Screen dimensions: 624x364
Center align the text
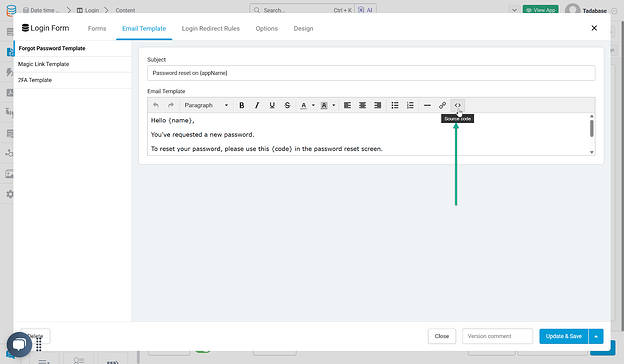pyautogui.click(x=363, y=105)
